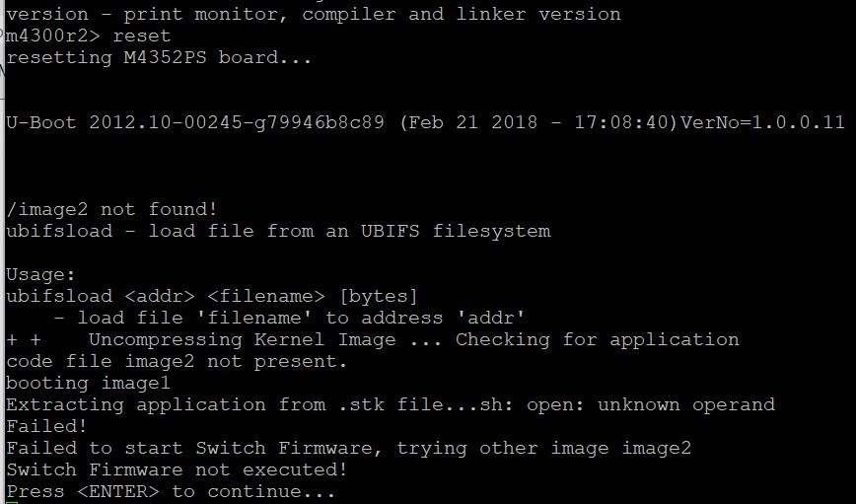Click the "resetting M4352PS board..." line
This screenshot has width=856, height=504.
point(159,57)
